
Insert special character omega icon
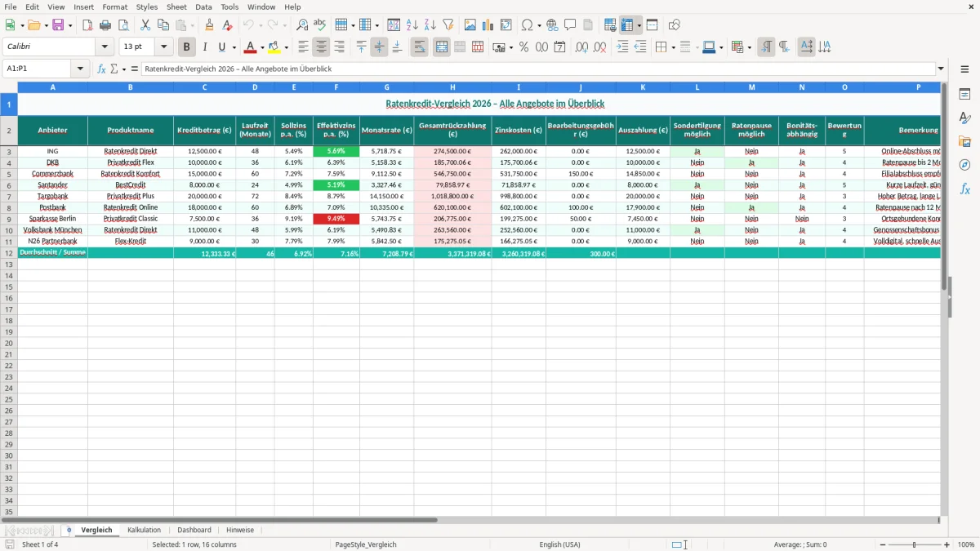click(x=528, y=25)
